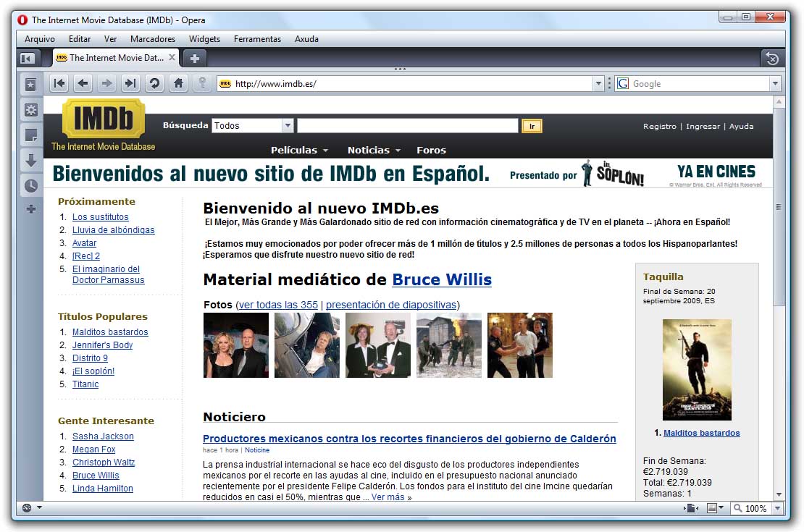Screen dimensions: 804x532
Task: Open the status bar Turbo arrow dropdown
Action: [x=39, y=508]
